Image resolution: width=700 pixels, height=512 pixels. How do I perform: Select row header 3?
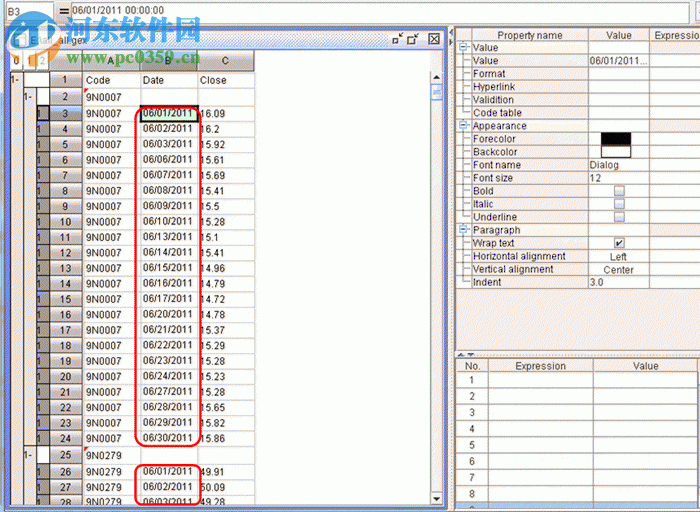pyautogui.click(x=65, y=113)
